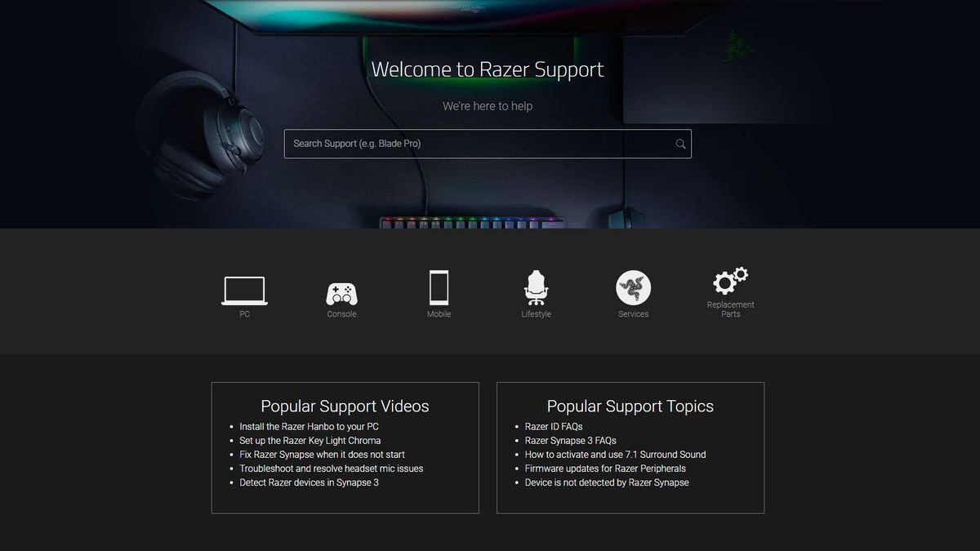The height and width of the screenshot is (551, 980).
Task: Open Detect Razer devices in Synapse 3
Action: (308, 482)
